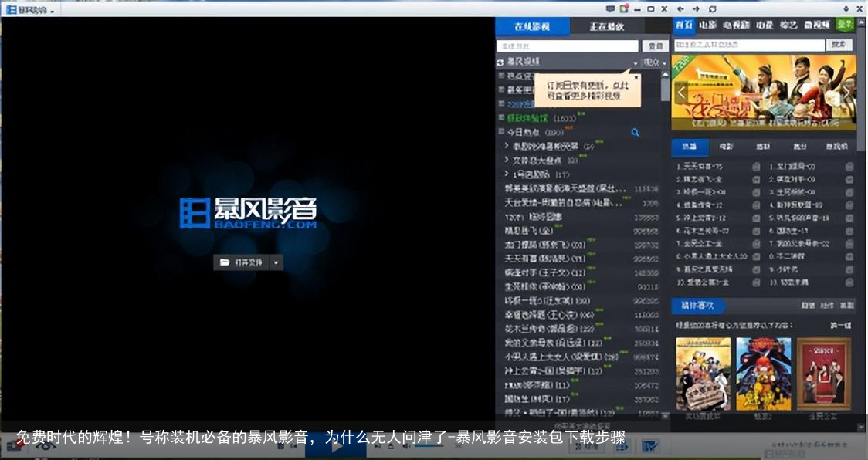The width and height of the screenshot is (868, 460).
Task: Expand the dropdown arrow next to 打开文件
Action: pyautogui.click(x=276, y=262)
